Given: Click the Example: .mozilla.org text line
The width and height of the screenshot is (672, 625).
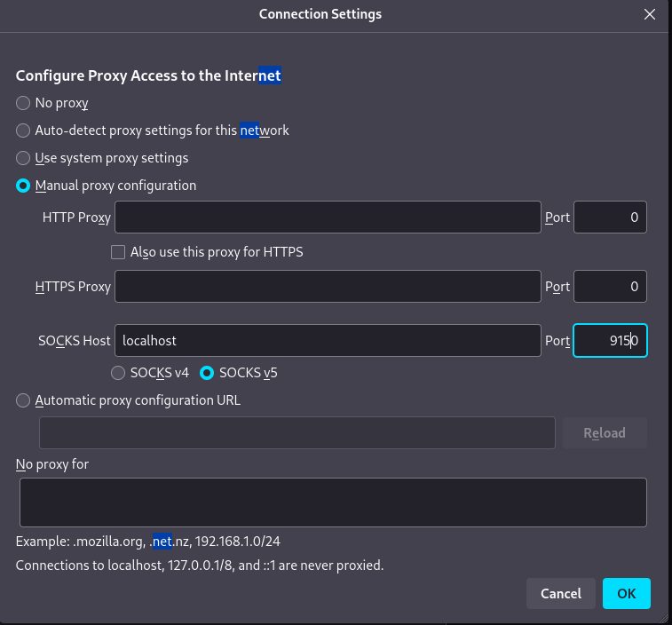Looking at the screenshot, I should [x=148, y=542].
